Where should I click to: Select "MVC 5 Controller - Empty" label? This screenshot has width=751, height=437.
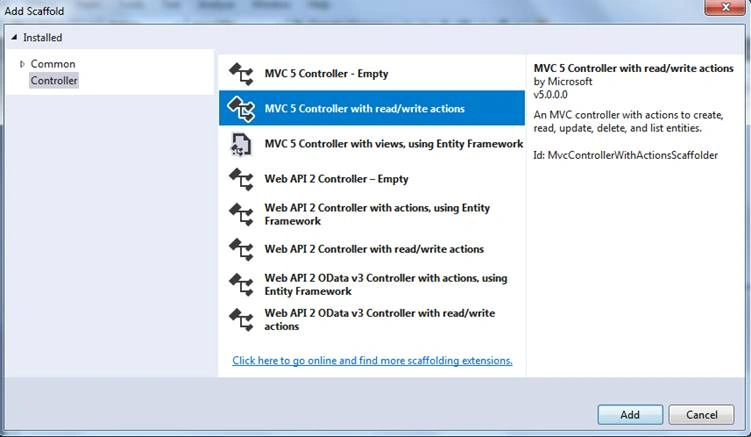coord(326,74)
